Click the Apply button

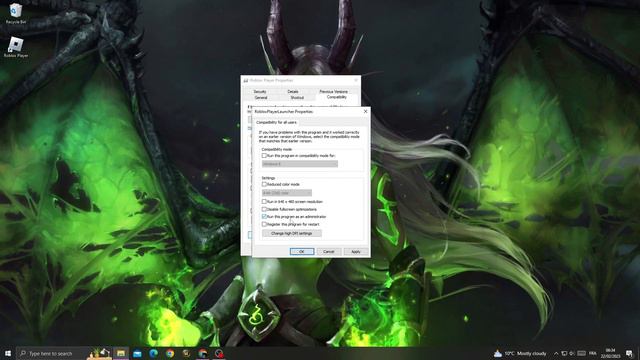click(x=356, y=251)
